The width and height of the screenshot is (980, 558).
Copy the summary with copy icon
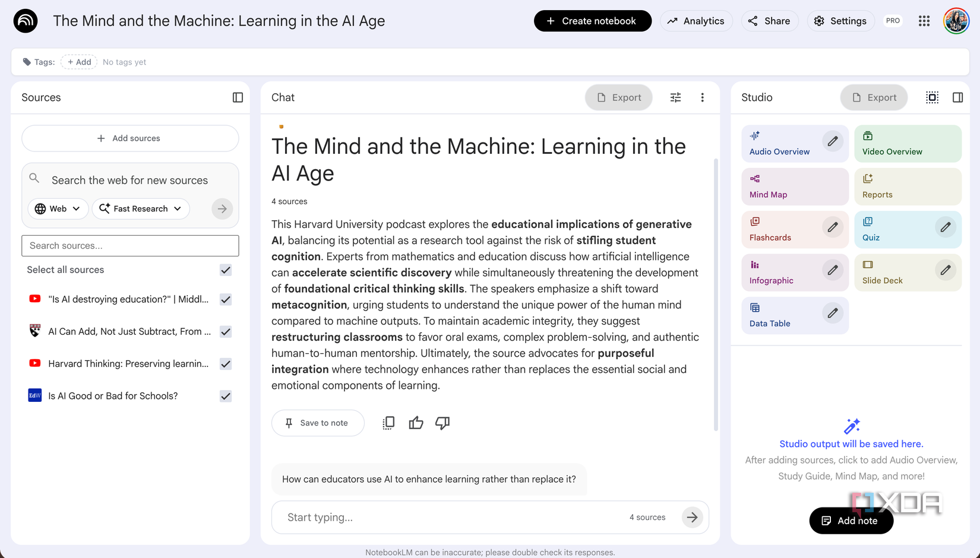tap(388, 423)
